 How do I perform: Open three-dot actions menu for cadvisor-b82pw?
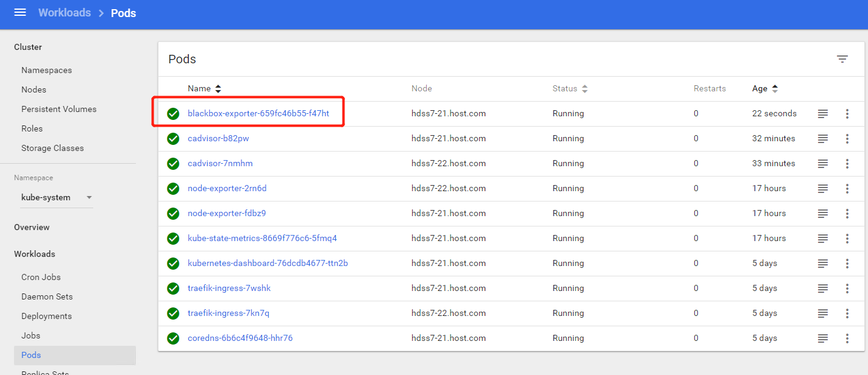(847, 139)
